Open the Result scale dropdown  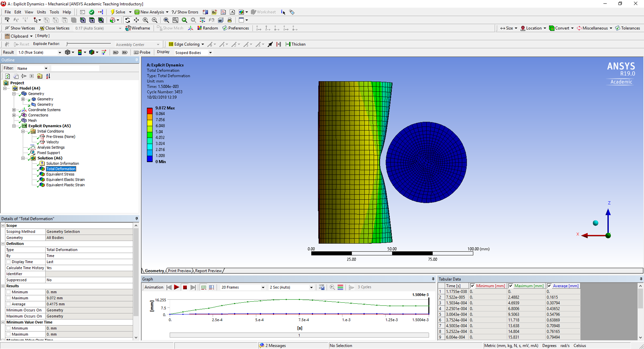coord(59,53)
